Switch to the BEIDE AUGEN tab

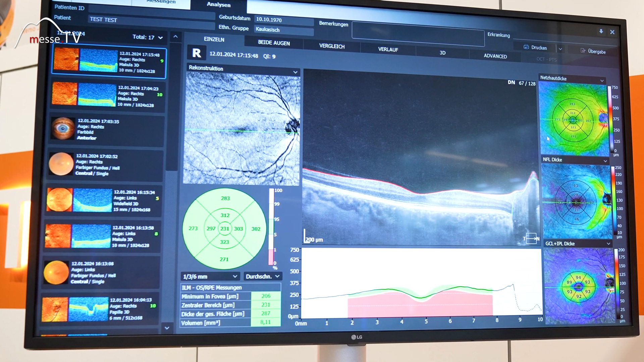pos(274,43)
